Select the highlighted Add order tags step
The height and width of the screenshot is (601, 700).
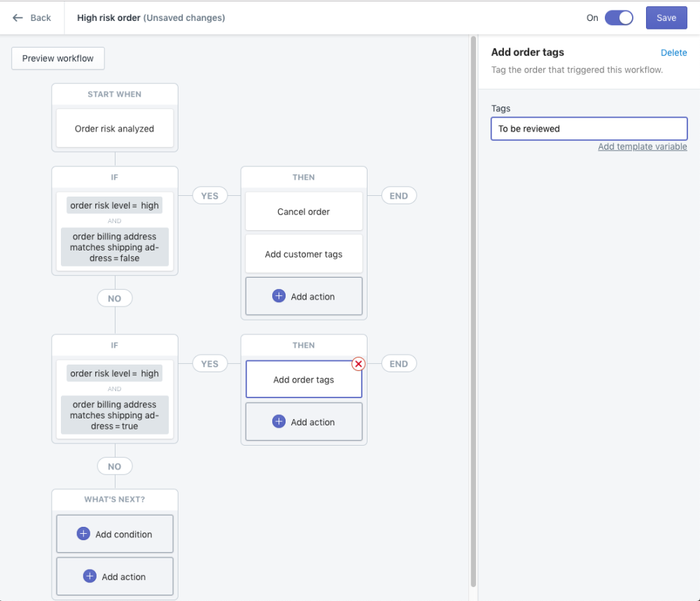303,379
